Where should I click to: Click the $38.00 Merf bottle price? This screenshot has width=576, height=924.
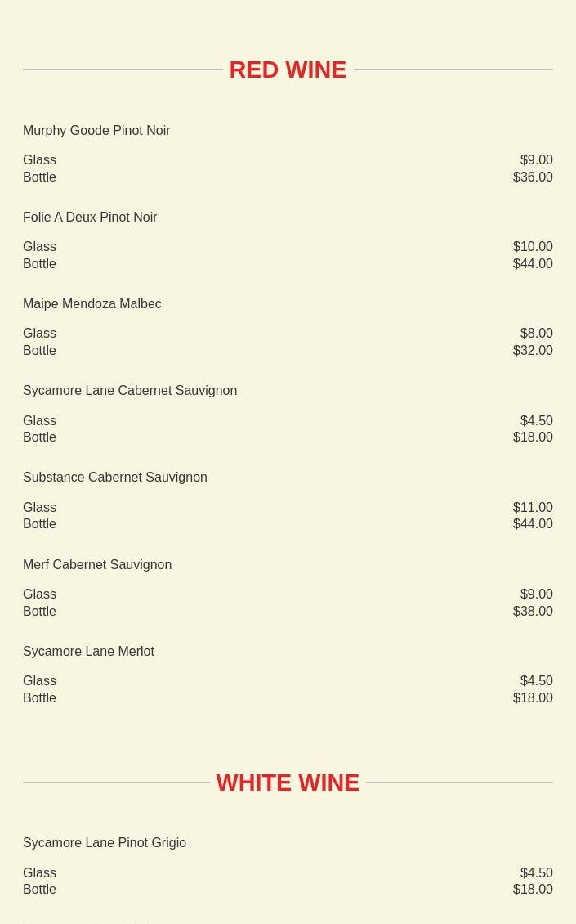click(x=533, y=612)
